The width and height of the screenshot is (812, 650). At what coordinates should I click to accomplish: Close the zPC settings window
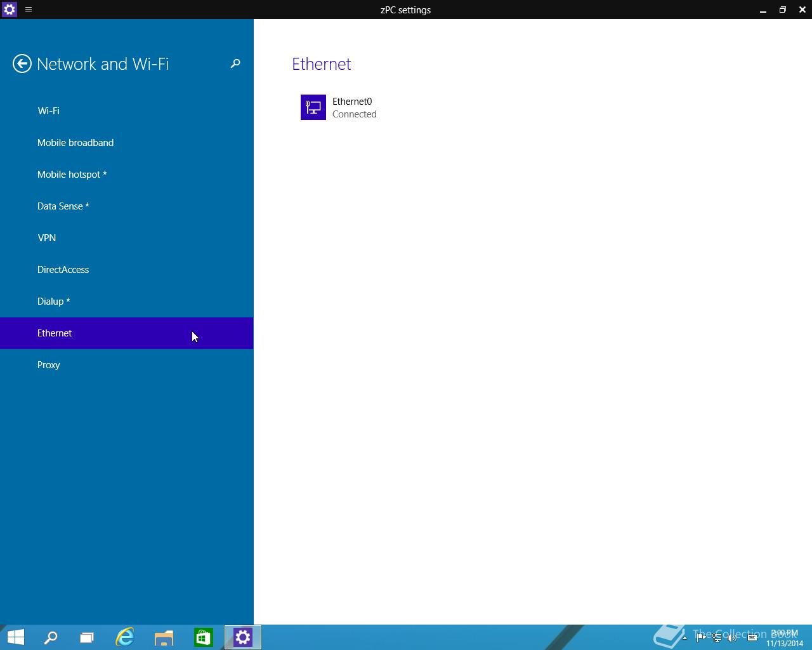coord(802,10)
